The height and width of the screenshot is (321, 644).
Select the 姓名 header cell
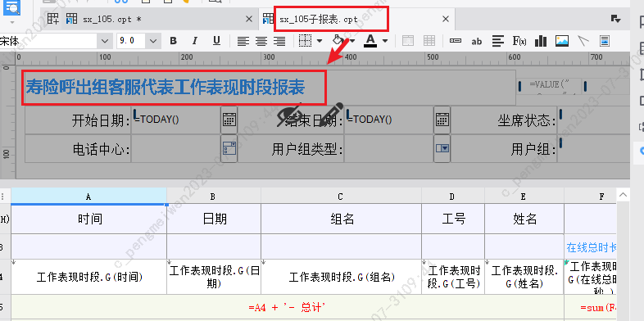pyautogui.click(x=524, y=219)
